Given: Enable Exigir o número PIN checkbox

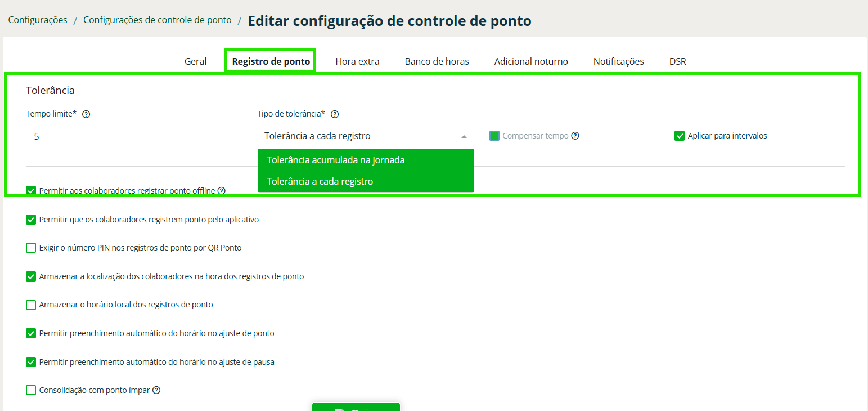Looking at the screenshot, I should 31,248.
